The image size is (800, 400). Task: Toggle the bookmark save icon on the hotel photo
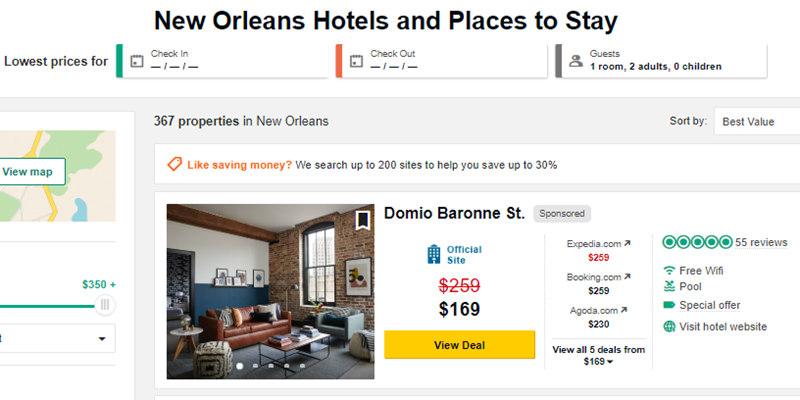point(362,220)
